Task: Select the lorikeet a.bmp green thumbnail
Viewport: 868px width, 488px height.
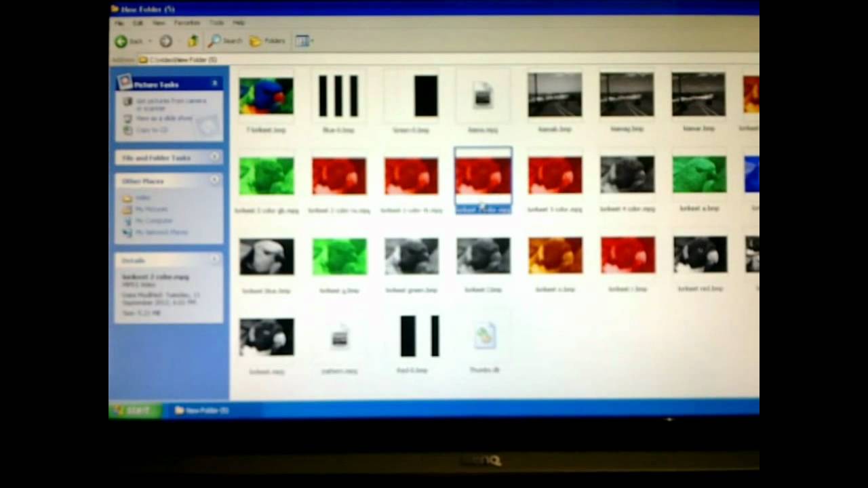Action: (699, 175)
